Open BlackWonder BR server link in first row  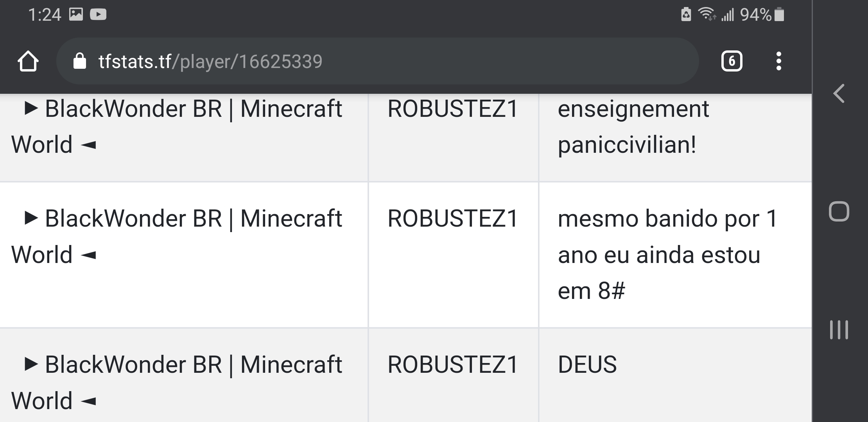[176, 127]
